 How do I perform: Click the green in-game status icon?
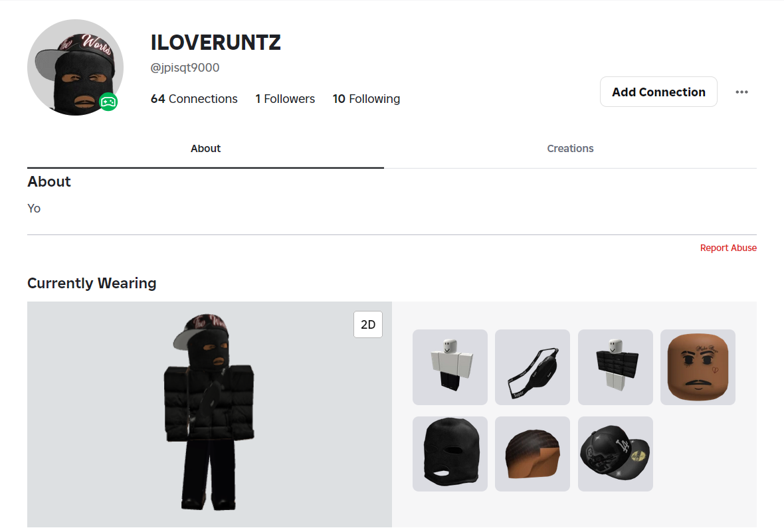tap(108, 102)
